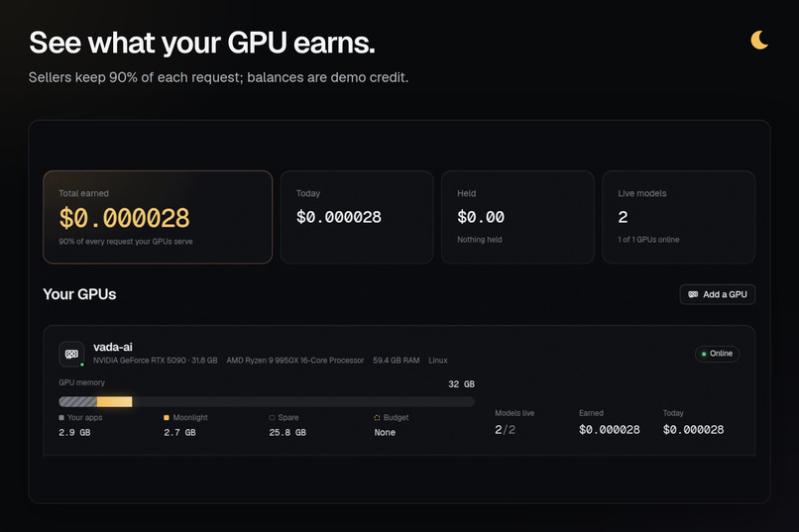Select the vada-ai GPU name
The width and height of the screenshot is (799, 532).
coord(113,347)
